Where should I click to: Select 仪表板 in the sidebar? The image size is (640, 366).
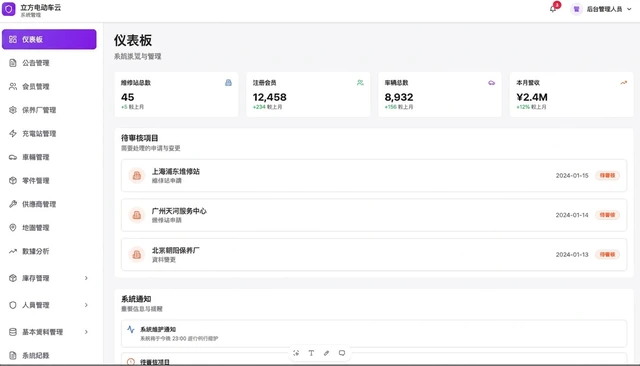tap(49, 39)
